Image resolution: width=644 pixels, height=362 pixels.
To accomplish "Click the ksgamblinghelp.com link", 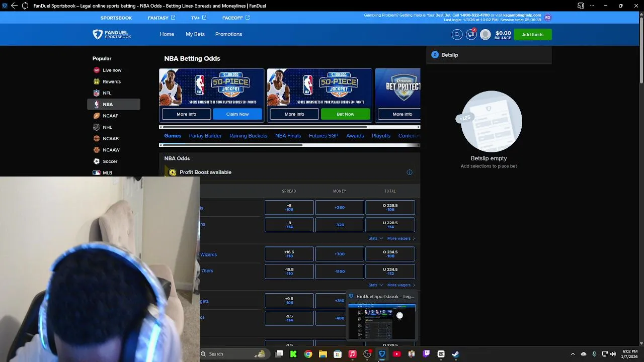I will (522, 15).
